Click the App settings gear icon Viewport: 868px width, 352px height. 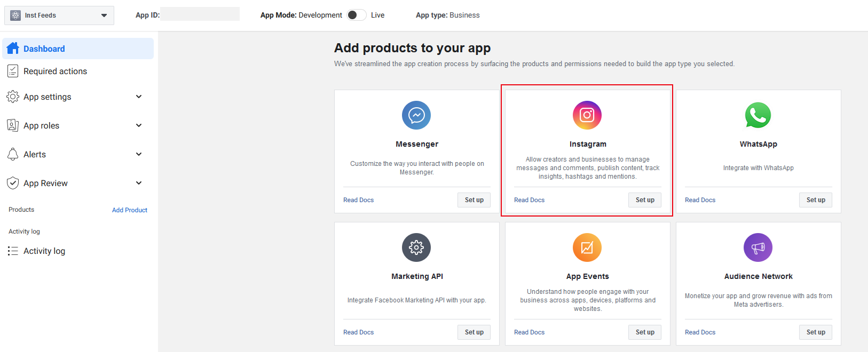pyautogui.click(x=13, y=97)
